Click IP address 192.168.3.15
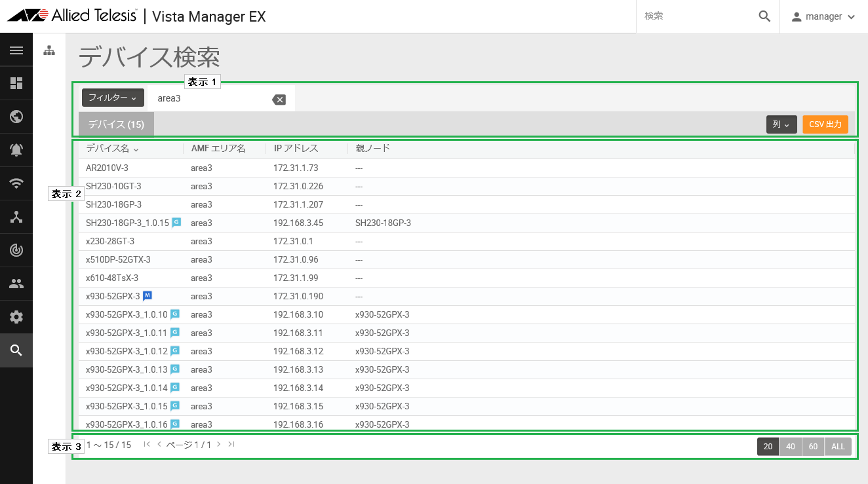 click(x=298, y=406)
